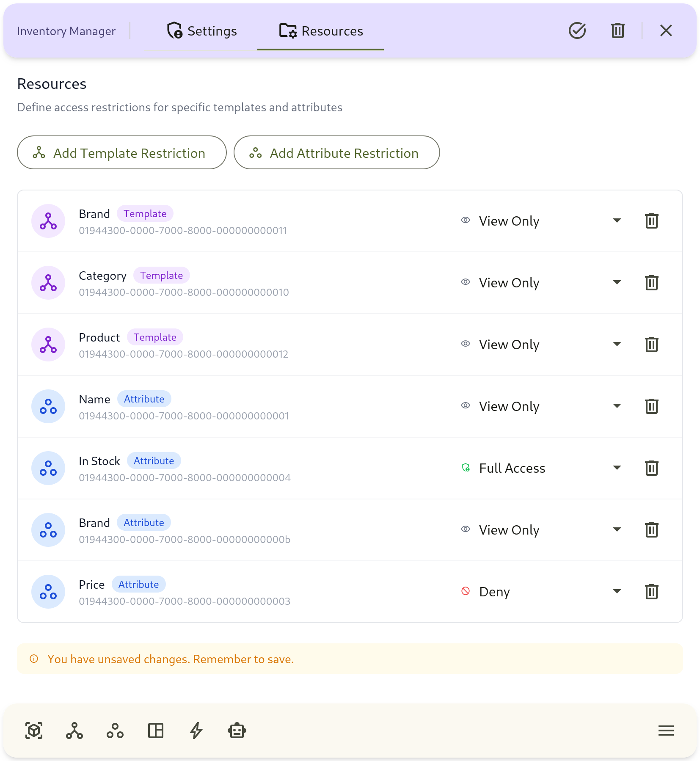Select the 3D object scan tool in bottom toolbar

click(x=34, y=730)
